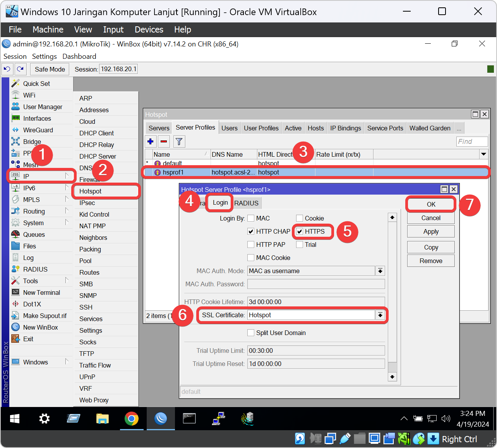497x448 pixels.
Task: Open File Explorer from the taskbar
Action: point(103,419)
